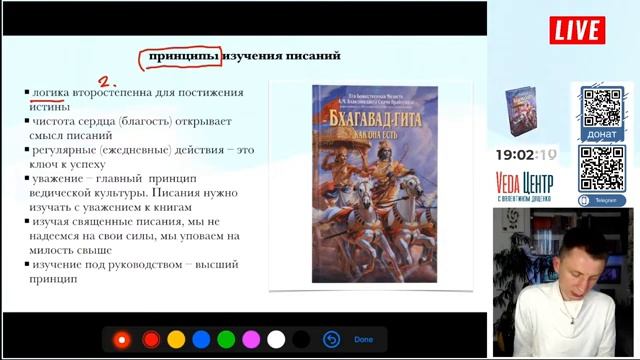Click the presenter webcam video
The width and height of the screenshot is (640, 360).
coord(563,282)
